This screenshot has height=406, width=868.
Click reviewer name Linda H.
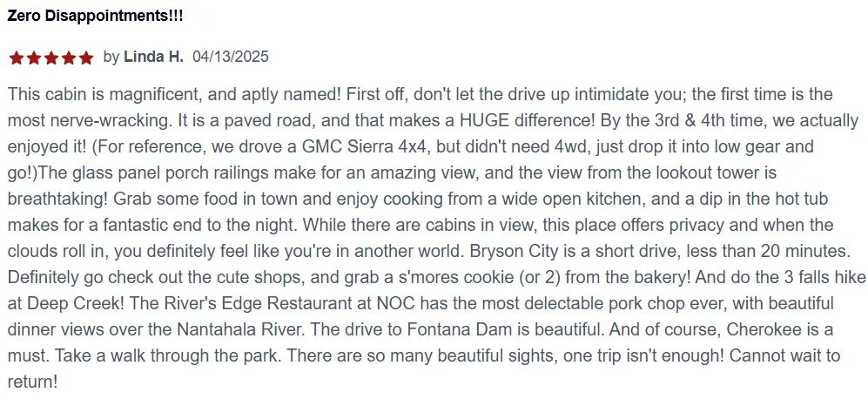153,57
